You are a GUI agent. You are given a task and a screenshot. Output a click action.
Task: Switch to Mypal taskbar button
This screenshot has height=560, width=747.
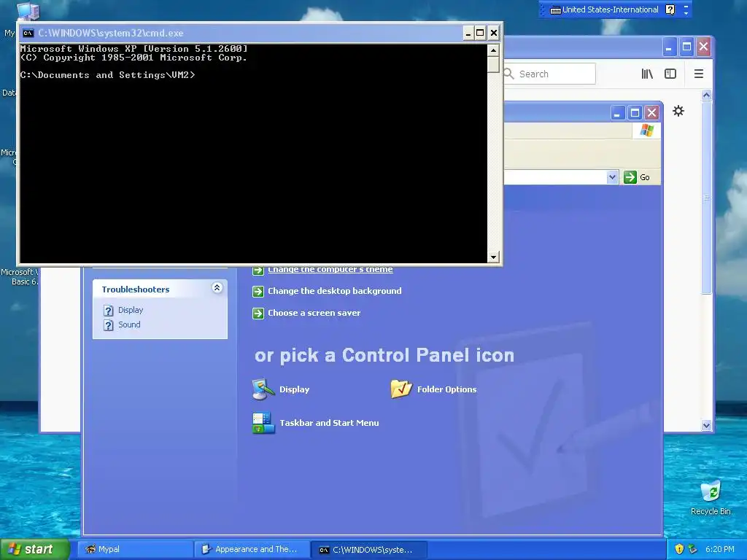[x=135, y=549]
